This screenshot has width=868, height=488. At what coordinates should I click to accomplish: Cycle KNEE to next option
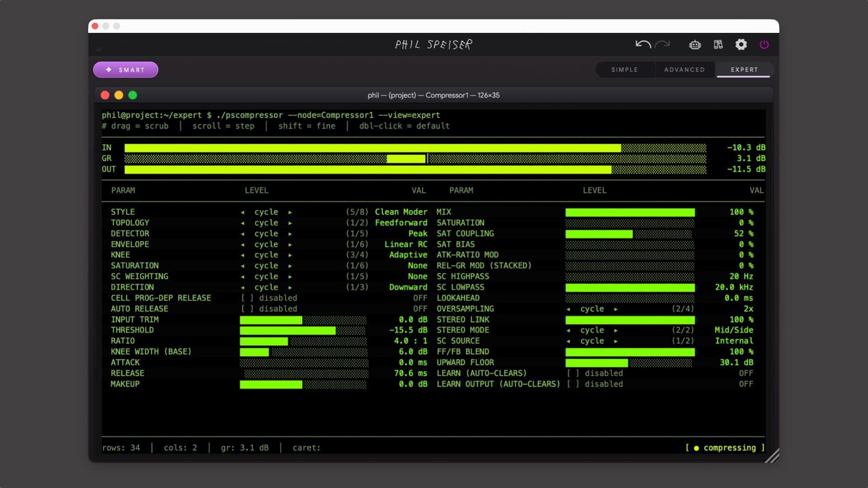(290, 255)
